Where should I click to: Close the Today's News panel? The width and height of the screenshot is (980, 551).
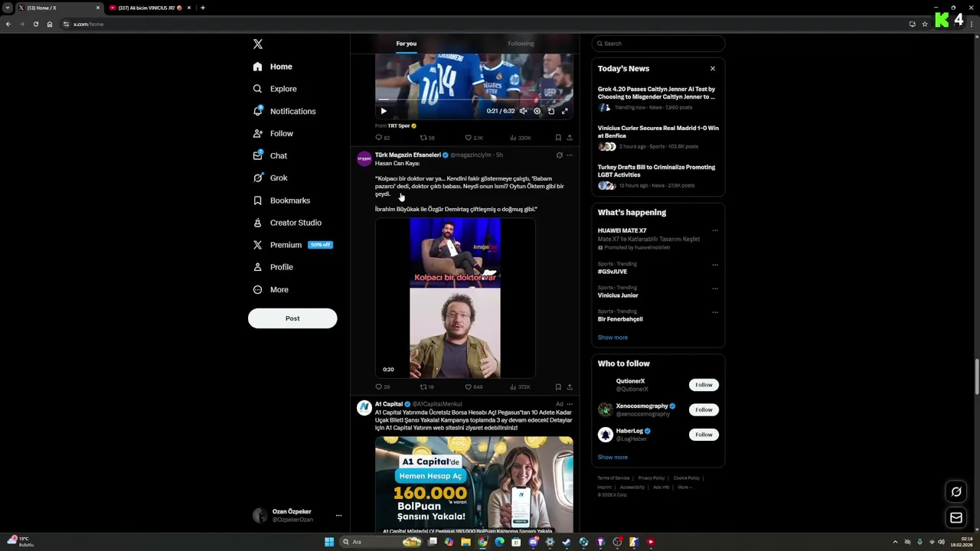coord(712,69)
